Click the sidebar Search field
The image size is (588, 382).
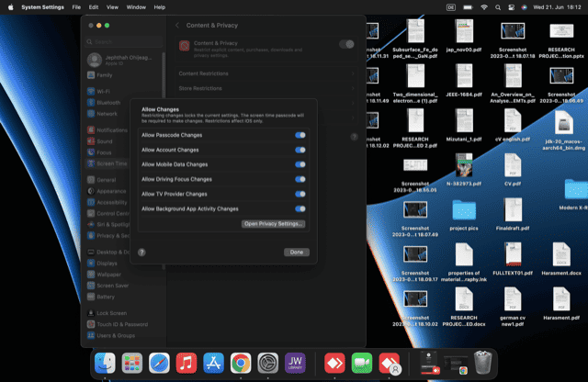point(124,41)
